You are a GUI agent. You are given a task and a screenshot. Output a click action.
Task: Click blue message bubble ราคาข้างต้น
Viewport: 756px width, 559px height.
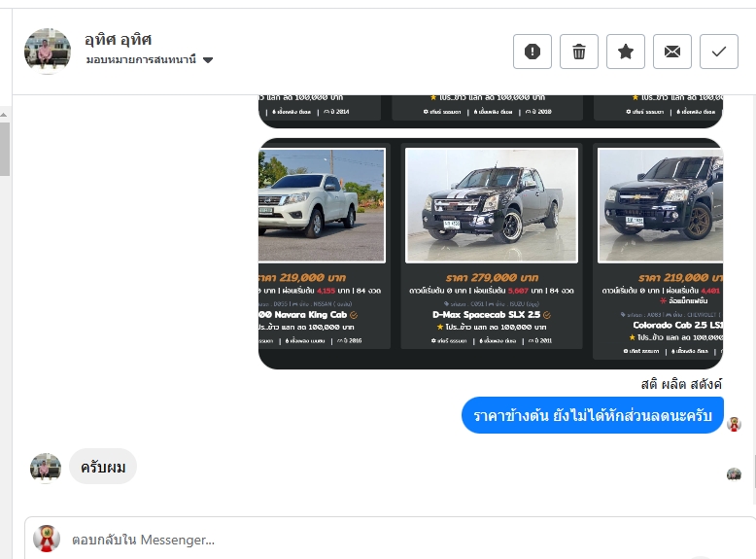click(x=593, y=415)
